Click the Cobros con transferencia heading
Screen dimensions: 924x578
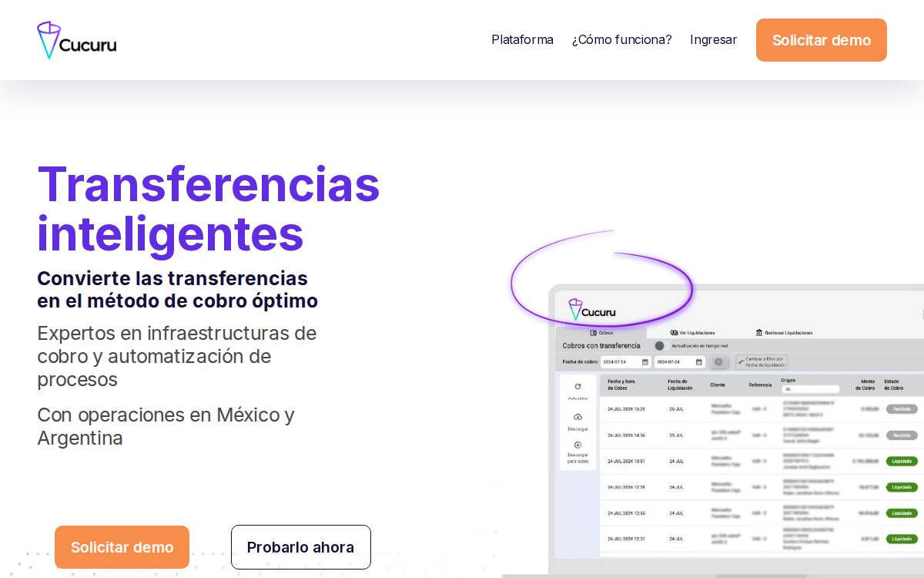(601, 346)
